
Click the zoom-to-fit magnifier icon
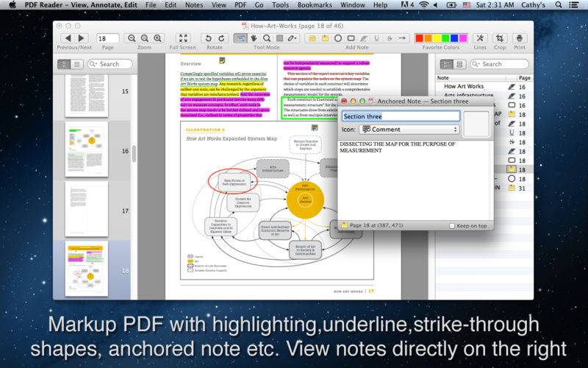pos(145,38)
